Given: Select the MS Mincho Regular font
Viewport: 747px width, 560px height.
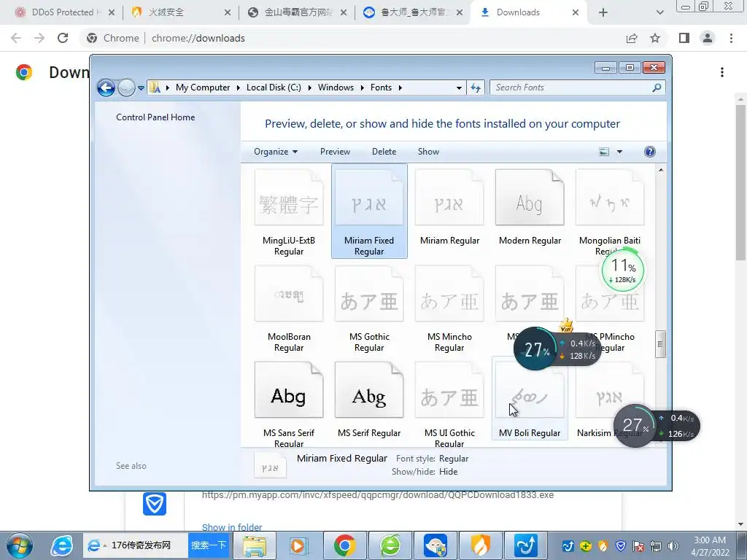Looking at the screenshot, I should click(449, 308).
